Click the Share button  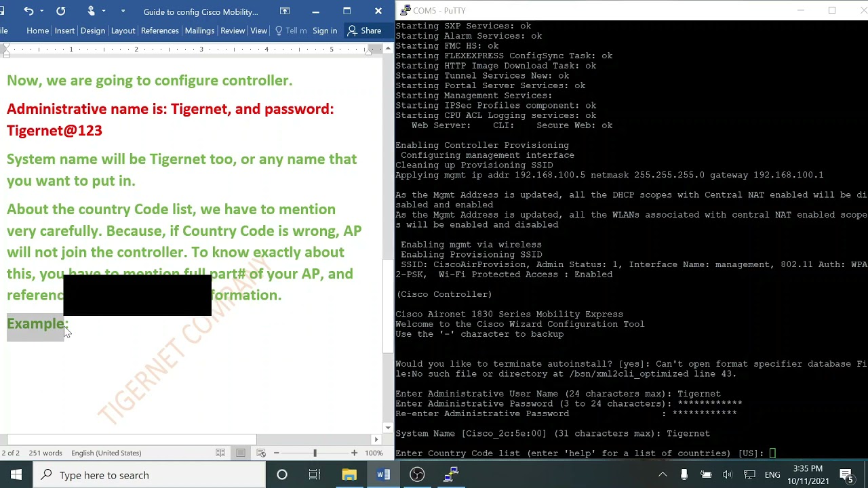click(x=364, y=30)
